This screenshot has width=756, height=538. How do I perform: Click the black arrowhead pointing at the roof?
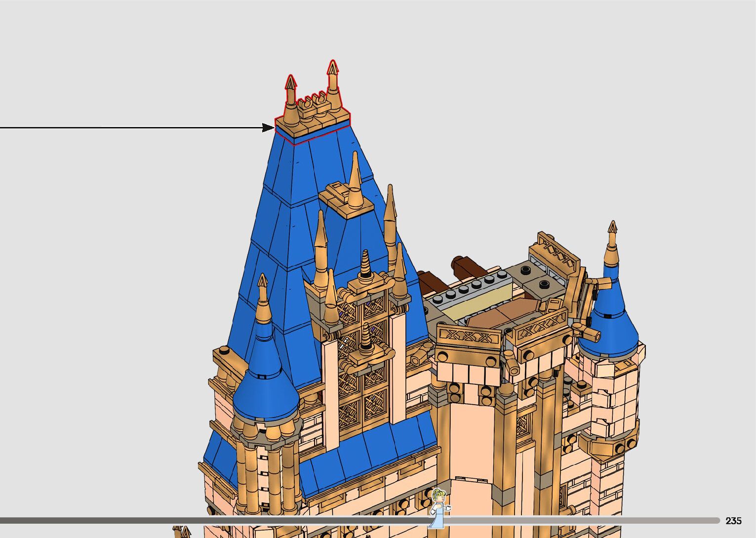click(x=268, y=128)
